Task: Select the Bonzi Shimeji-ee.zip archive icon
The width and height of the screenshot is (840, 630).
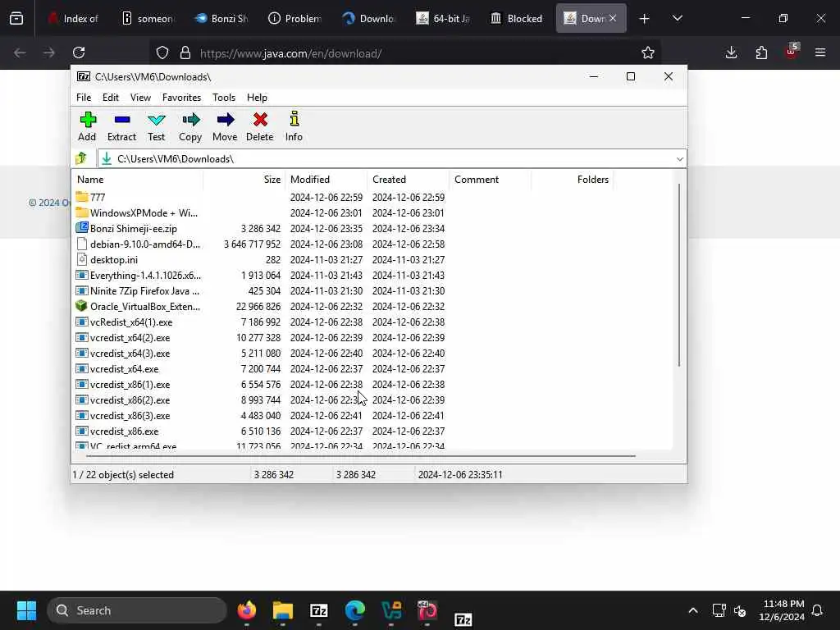Action: pos(81,228)
